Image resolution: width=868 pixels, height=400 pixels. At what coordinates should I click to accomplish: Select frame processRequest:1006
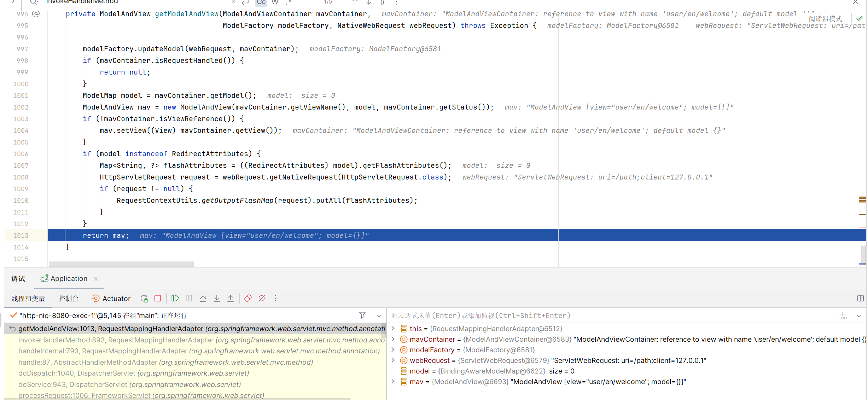coord(195,395)
